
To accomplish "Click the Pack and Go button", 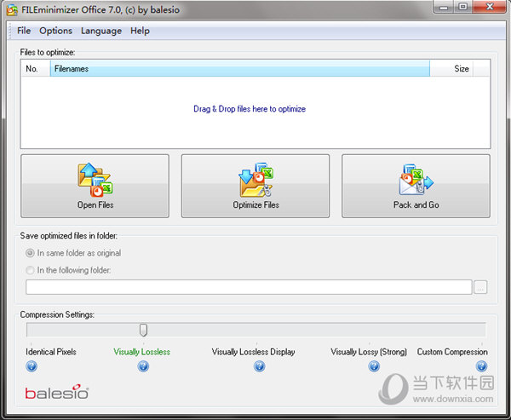I will pyautogui.click(x=416, y=186).
